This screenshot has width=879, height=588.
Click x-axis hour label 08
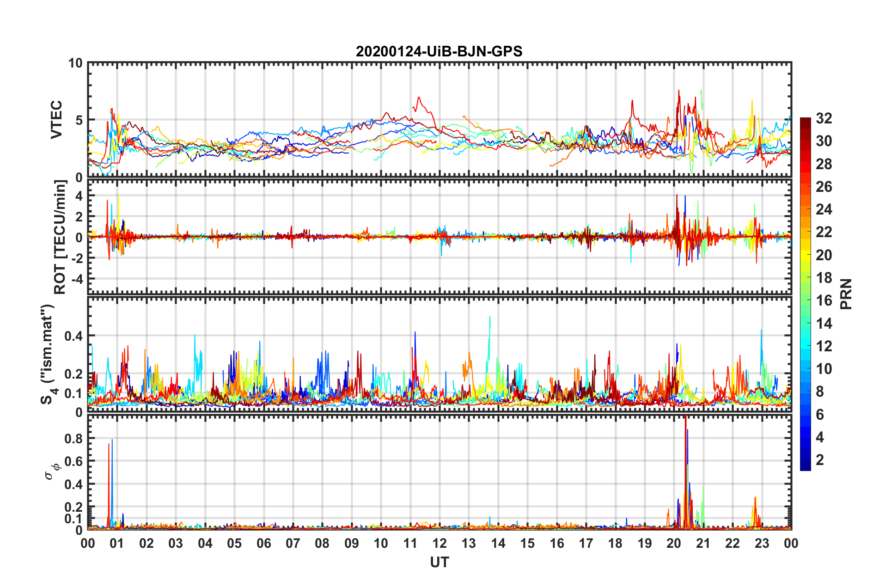[322, 543]
